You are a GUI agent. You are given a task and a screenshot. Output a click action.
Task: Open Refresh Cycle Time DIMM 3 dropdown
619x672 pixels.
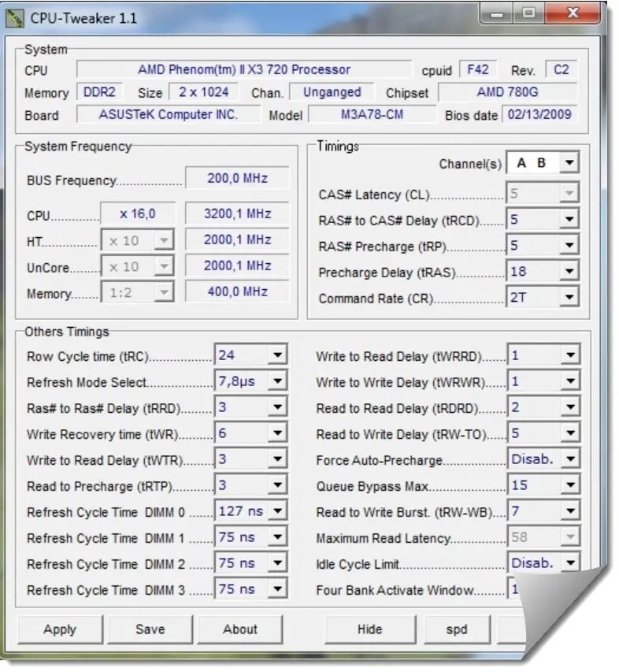[x=250, y=588]
